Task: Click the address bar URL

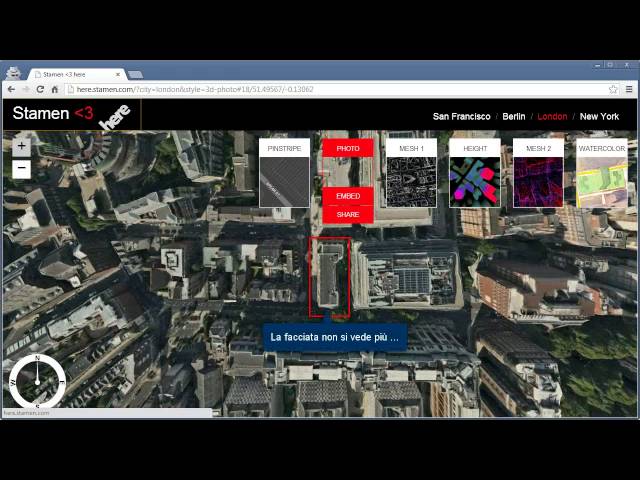Action: [195, 89]
